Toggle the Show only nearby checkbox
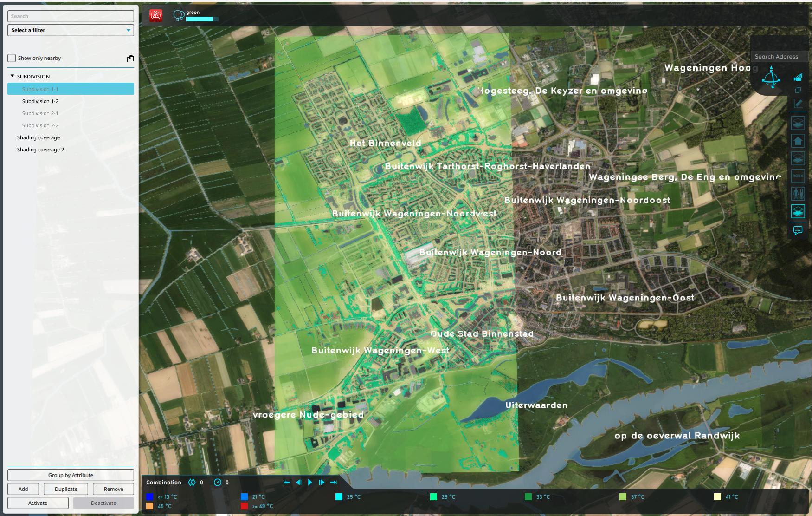812x516 pixels. (12, 58)
